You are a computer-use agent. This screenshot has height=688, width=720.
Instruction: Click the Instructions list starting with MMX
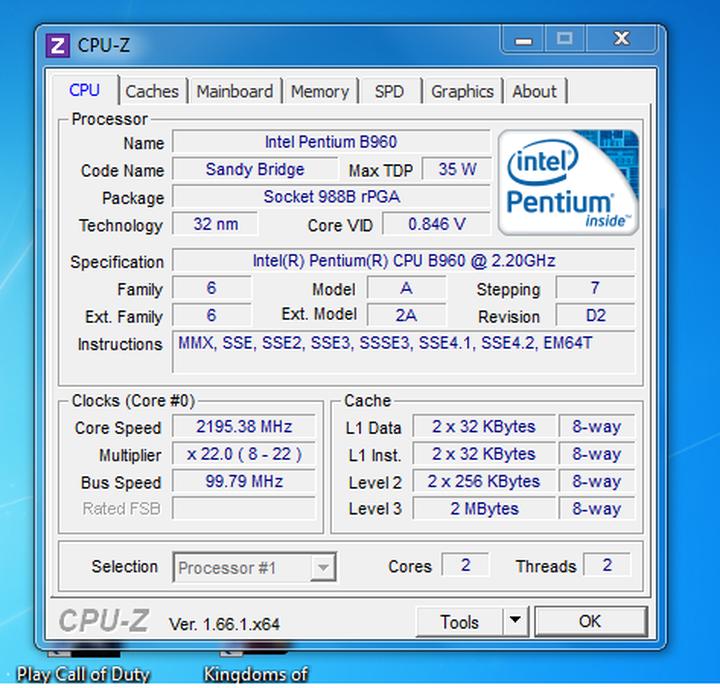(404, 352)
